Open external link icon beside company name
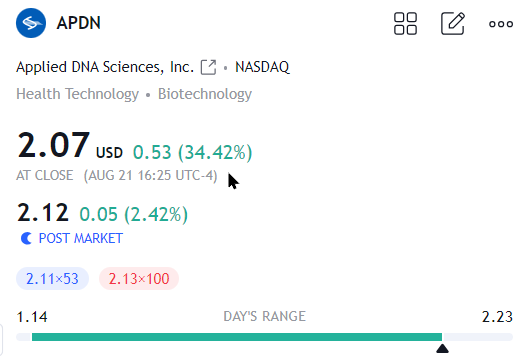Image resolution: width=523 pixels, height=361 pixels. [x=208, y=67]
